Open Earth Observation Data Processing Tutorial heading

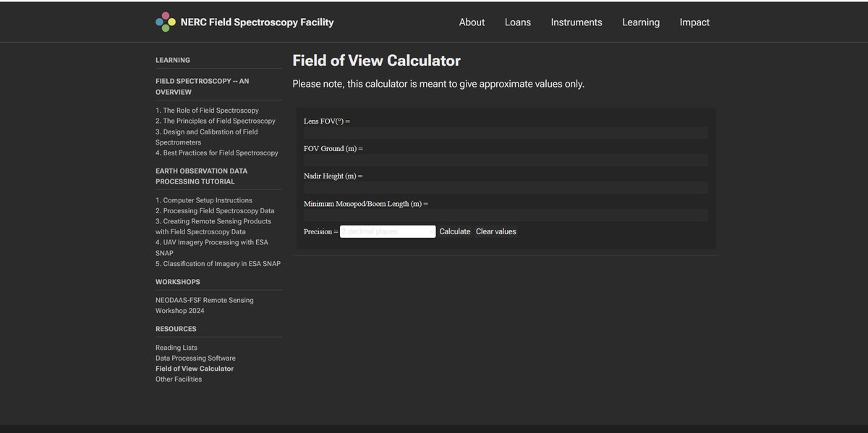[x=202, y=176]
